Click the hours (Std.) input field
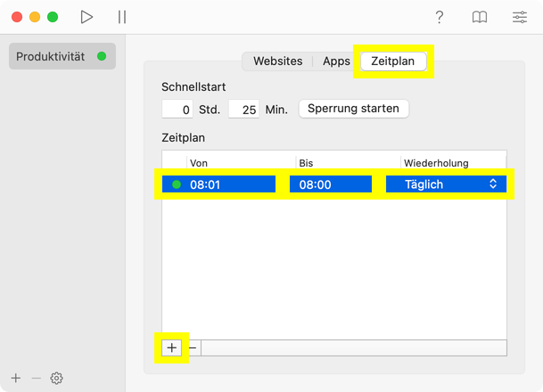543x392 pixels. point(177,110)
